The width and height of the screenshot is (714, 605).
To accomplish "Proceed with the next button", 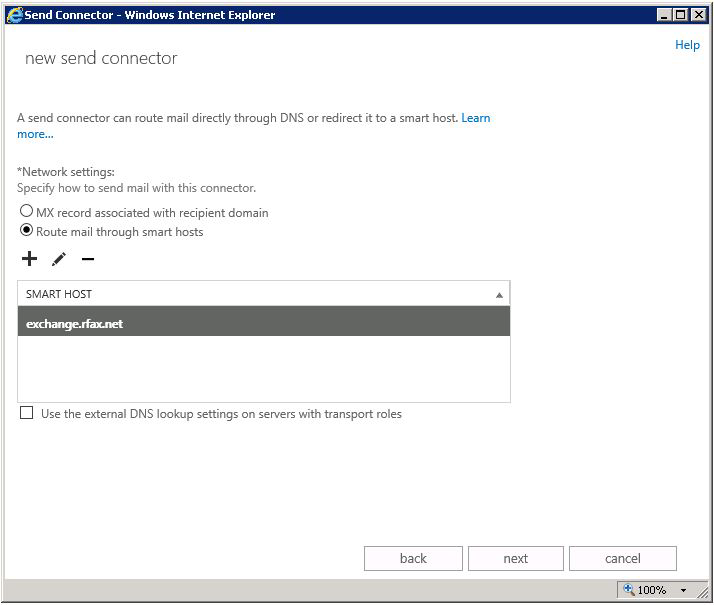I will 515,558.
